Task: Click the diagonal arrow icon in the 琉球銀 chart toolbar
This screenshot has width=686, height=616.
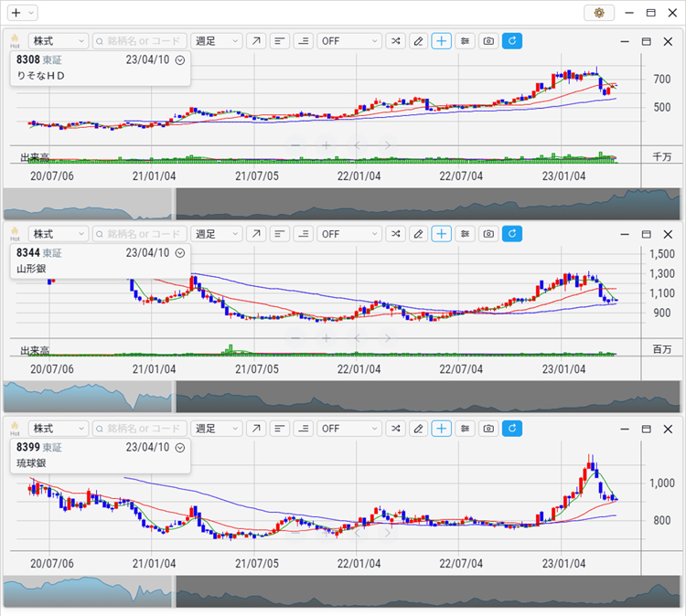Action: (x=256, y=429)
